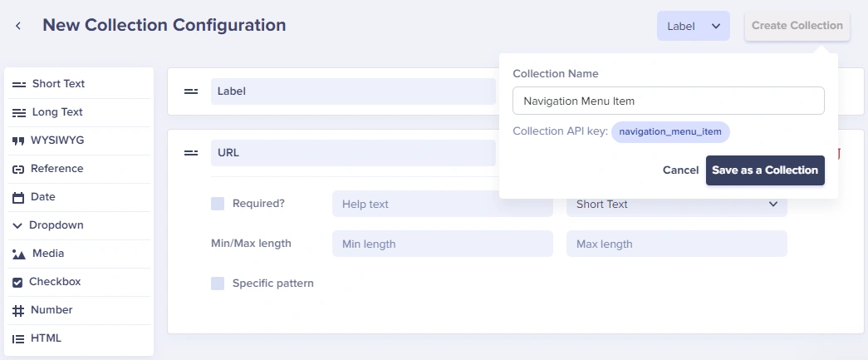Click Save as a Collection button

(x=765, y=170)
